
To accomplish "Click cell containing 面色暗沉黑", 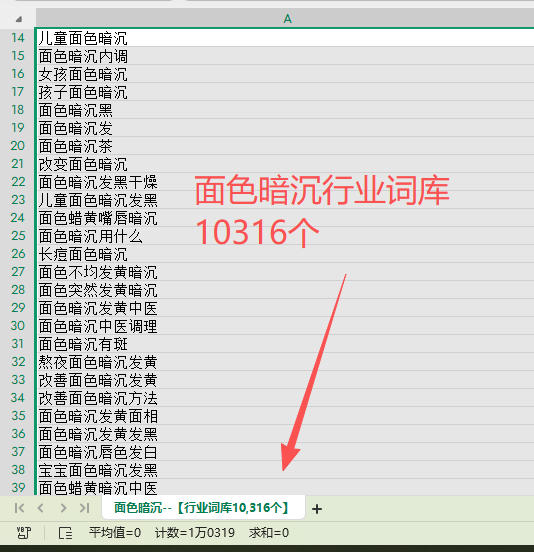I will [285, 110].
